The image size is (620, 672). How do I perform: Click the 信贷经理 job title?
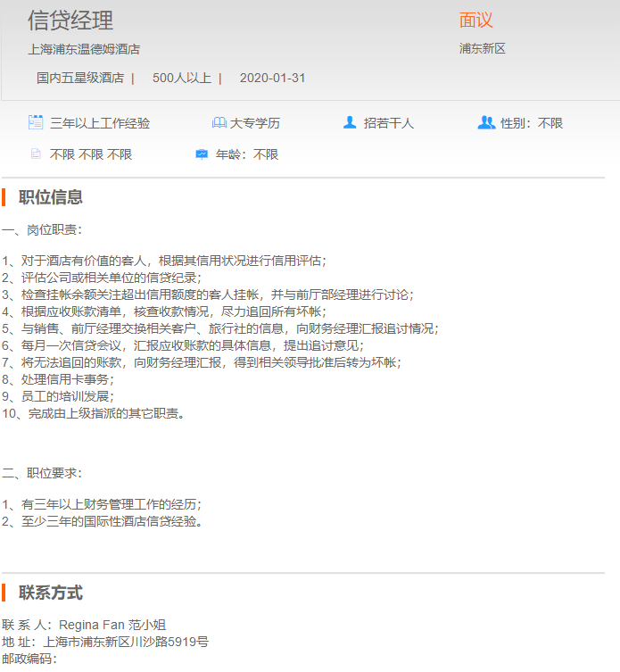[70, 21]
